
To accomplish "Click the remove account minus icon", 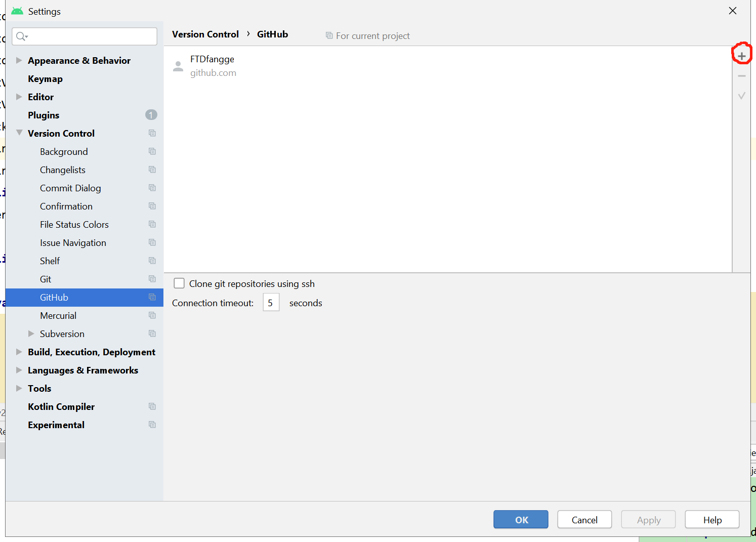I will [742, 76].
